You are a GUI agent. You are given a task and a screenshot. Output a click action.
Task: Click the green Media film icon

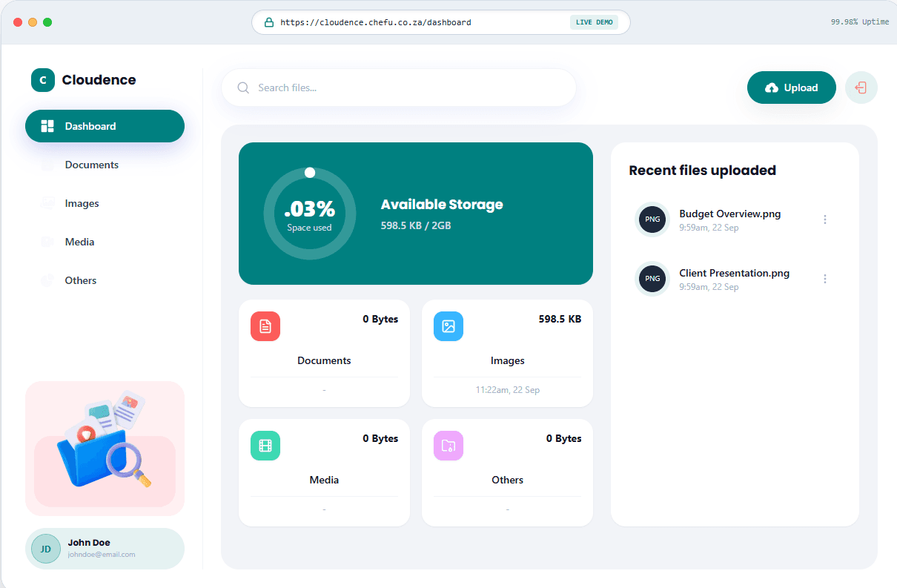[x=265, y=446]
